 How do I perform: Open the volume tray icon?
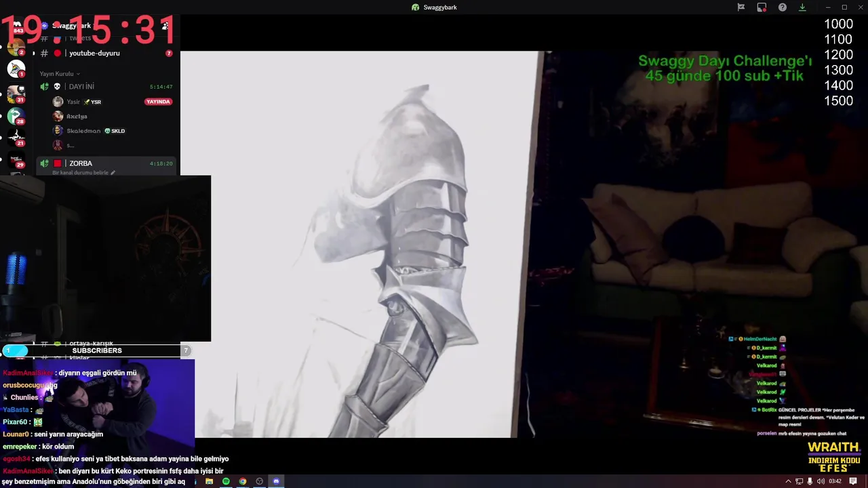(821, 481)
